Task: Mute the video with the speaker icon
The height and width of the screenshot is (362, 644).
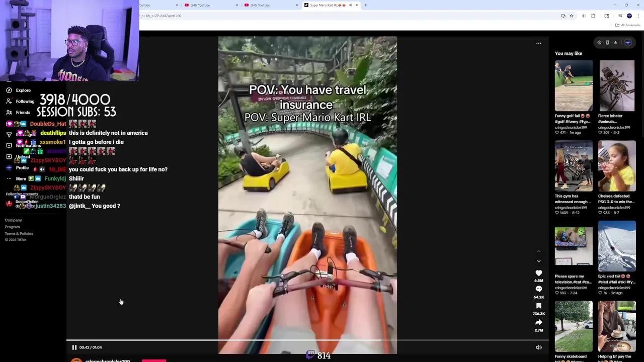Action: 538,347
